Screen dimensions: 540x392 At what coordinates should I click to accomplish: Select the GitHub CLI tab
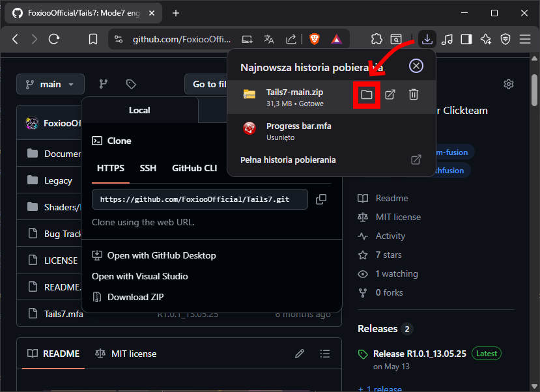click(194, 168)
